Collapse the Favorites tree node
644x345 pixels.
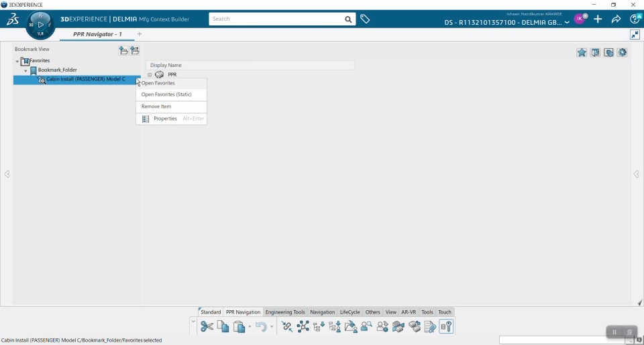(17, 61)
